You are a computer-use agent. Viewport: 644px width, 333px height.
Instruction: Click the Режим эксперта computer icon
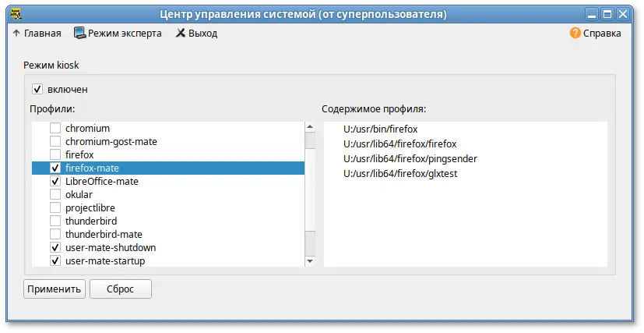pyautogui.click(x=79, y=33)
